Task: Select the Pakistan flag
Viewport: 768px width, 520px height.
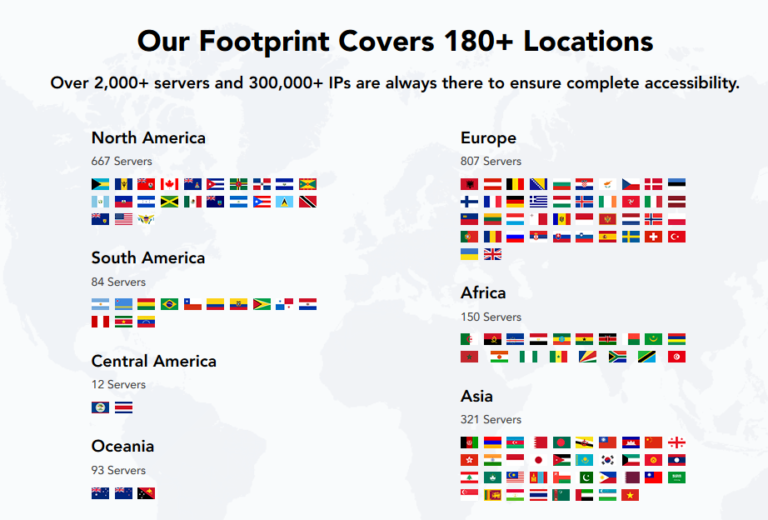Action: (584, 477)
